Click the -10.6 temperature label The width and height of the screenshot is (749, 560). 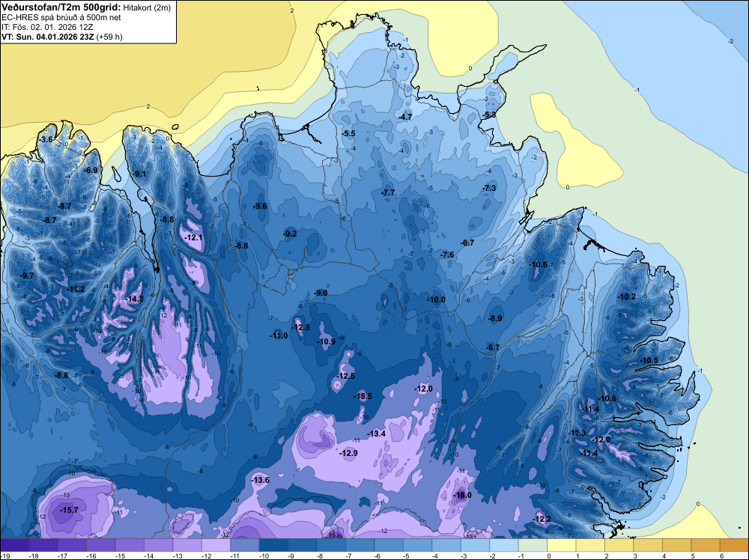click(537, 264)
